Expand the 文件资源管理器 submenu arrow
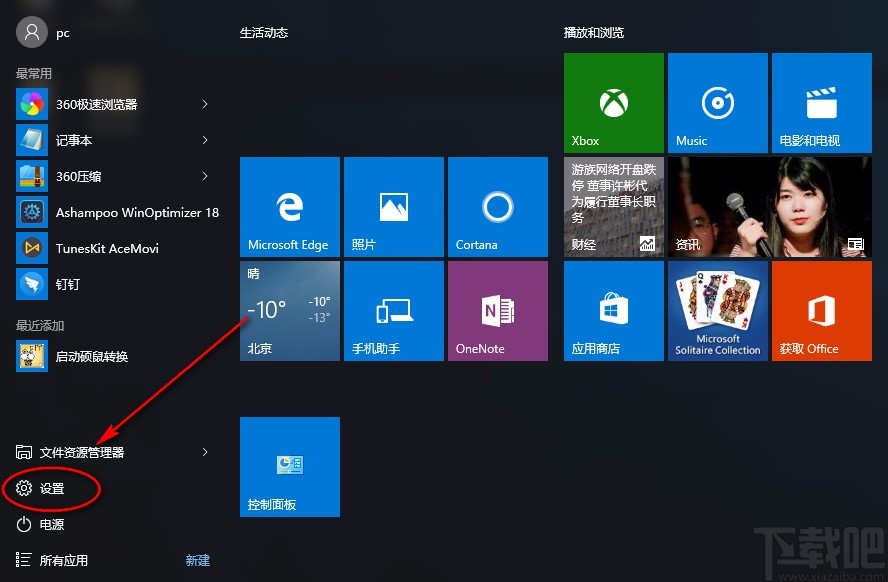This screenshot has height=582, width=888. [x=205, y=452]
